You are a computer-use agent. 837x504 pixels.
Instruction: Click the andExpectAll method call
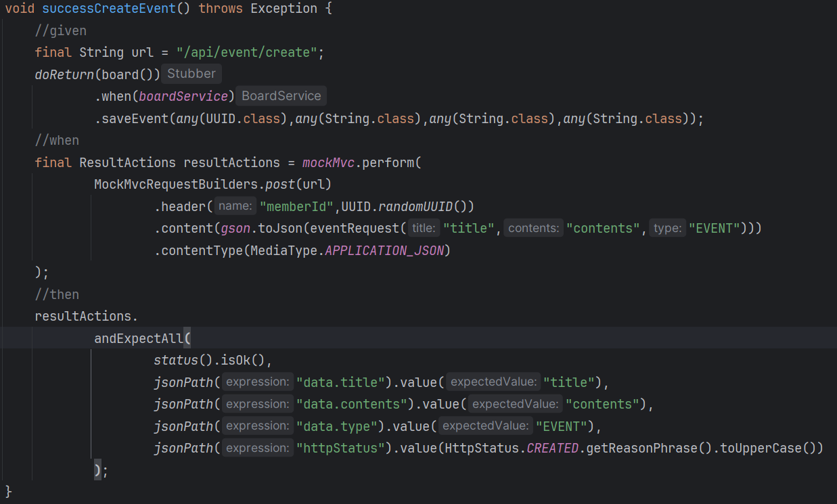point(139,338)
